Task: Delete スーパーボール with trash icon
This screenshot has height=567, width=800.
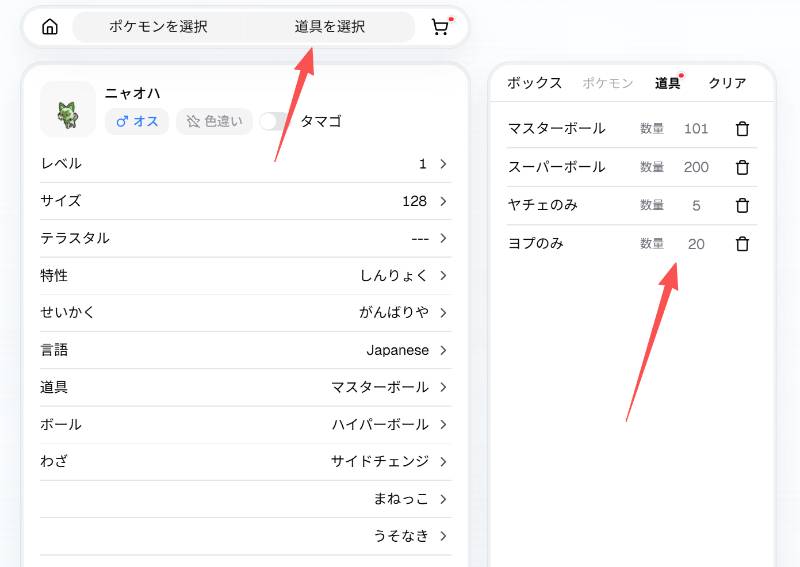Action: [x=742, y=167]
